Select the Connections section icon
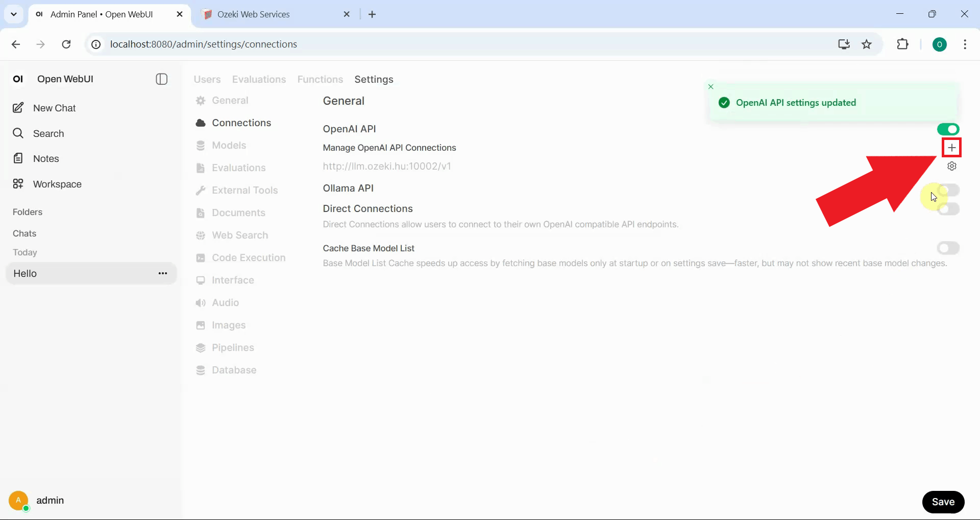Screen dimensions: 980x520 tap(201, 123)
